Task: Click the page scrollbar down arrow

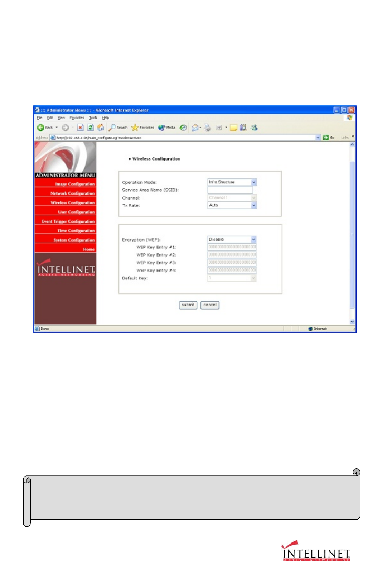Action: (x=352, y=322)
